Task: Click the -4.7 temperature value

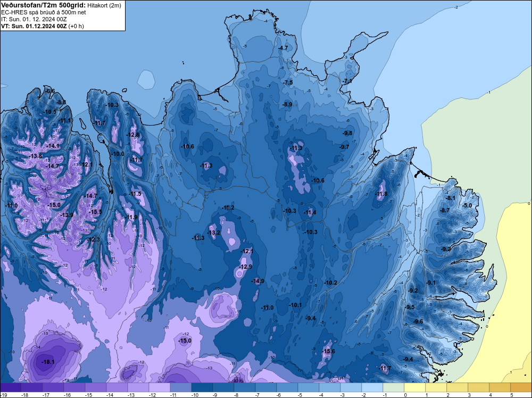Action: (x=283, y=48)
